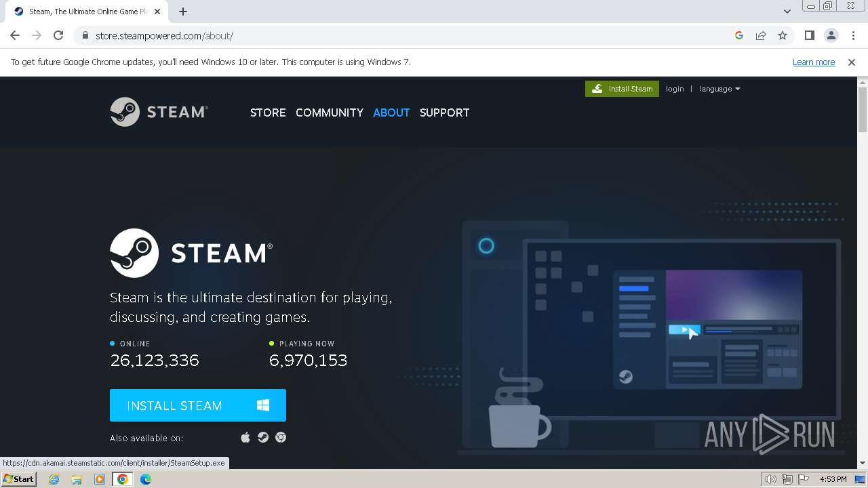Open the Windows Start menu
Screen dimensions: 868x488
click(18, 479)
